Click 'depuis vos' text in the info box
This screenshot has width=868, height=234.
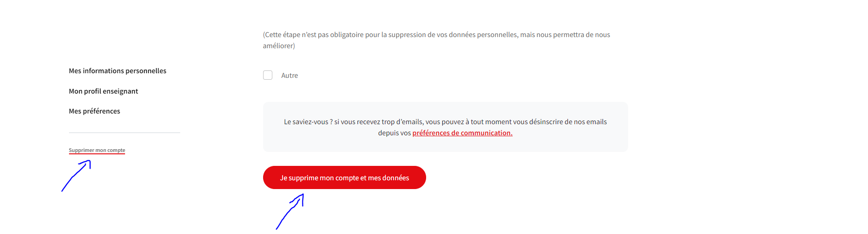point(394,133)
